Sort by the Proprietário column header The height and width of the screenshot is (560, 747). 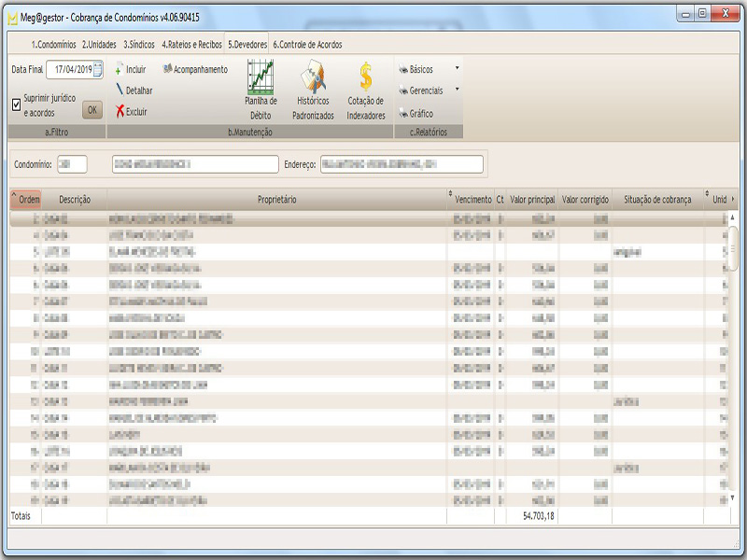point(276,200)
